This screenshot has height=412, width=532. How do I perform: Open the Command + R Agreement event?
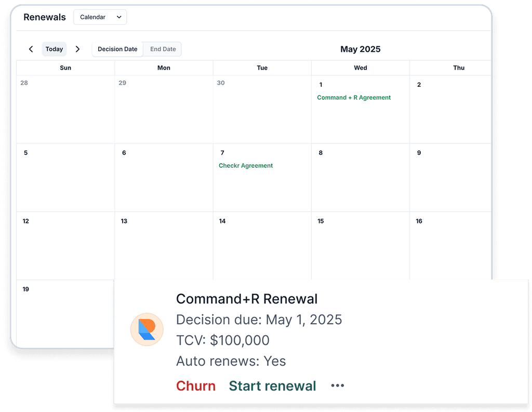[354, 97]
